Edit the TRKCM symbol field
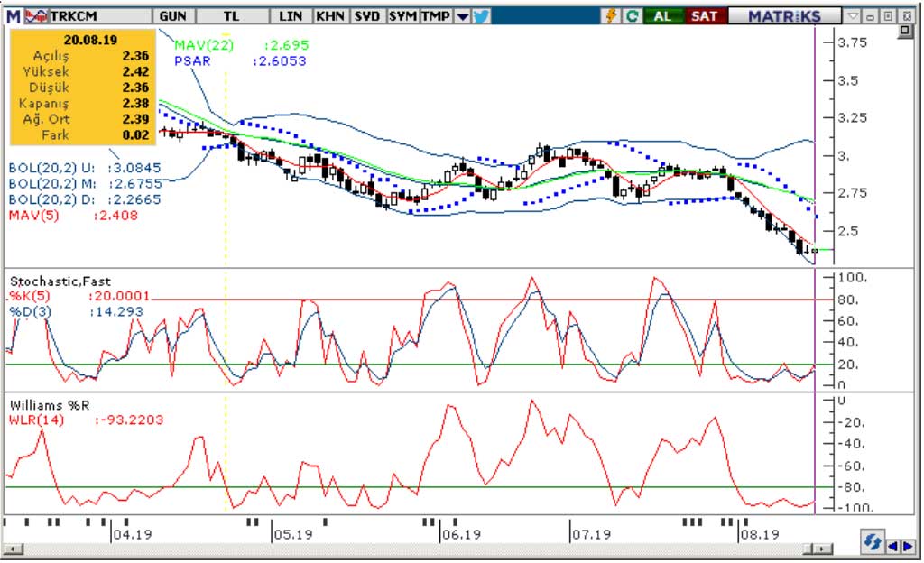Screen dimensions: 924x563 99,16
